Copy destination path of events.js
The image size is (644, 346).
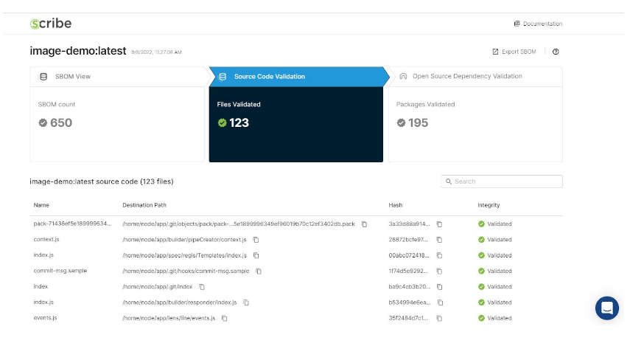pos(224,318)
